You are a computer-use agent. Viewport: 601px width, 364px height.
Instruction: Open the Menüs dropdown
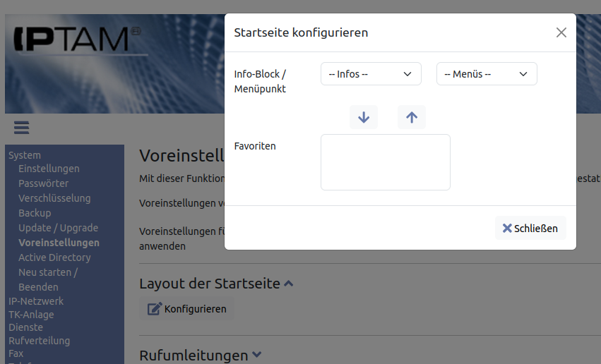coord(487,74)
